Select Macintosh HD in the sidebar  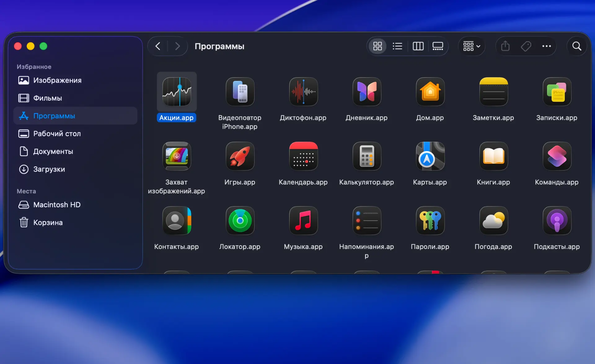pos(75,205)
